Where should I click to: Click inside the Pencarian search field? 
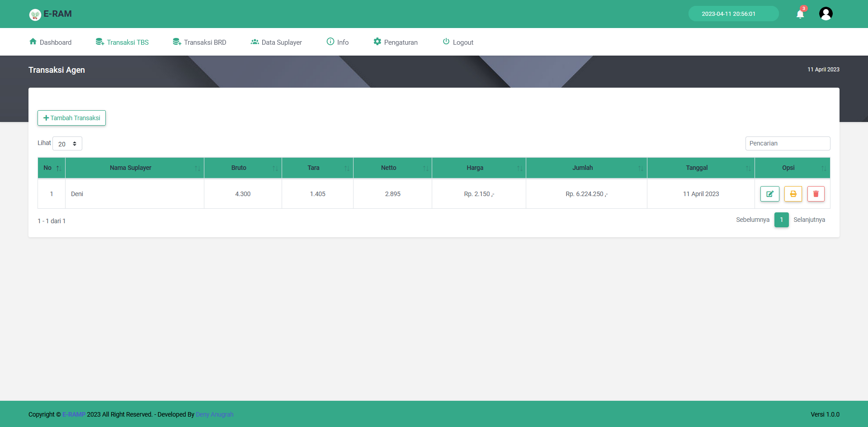click(x=788, y=143)
